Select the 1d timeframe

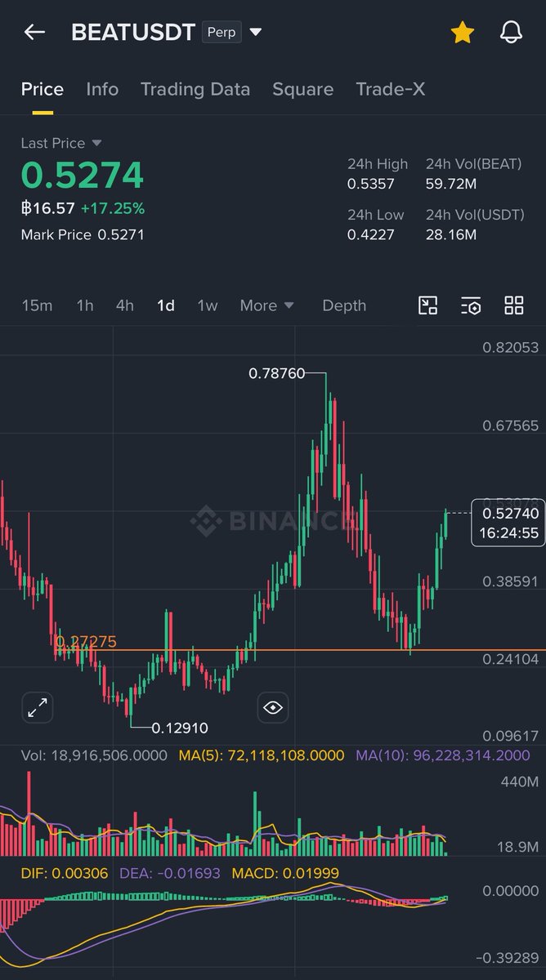click(x=166, y=305)
